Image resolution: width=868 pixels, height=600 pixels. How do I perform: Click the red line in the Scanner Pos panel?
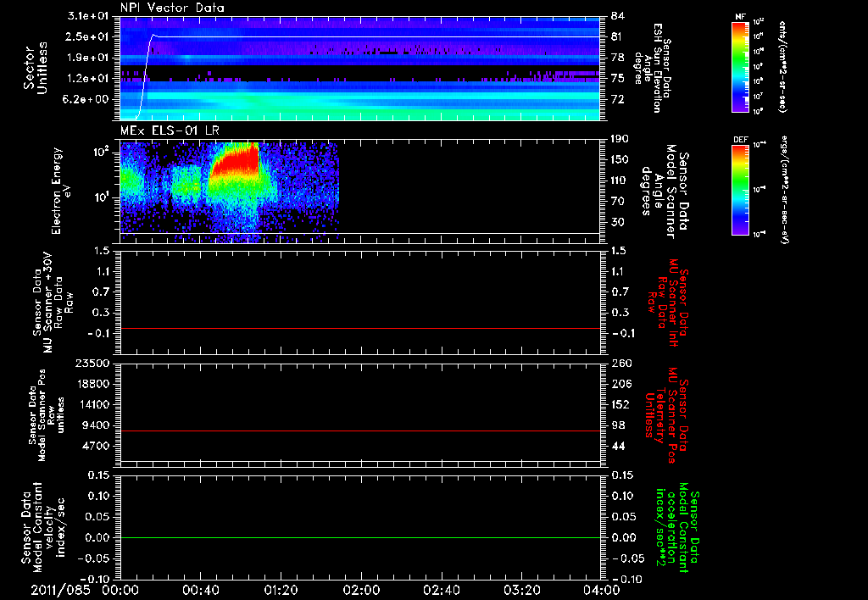point(359,431)
